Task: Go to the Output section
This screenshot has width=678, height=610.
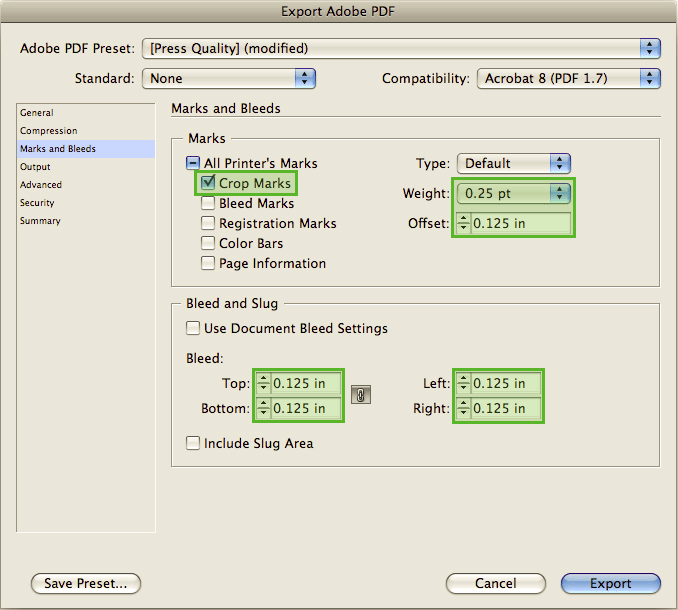Action: point(35,167)
